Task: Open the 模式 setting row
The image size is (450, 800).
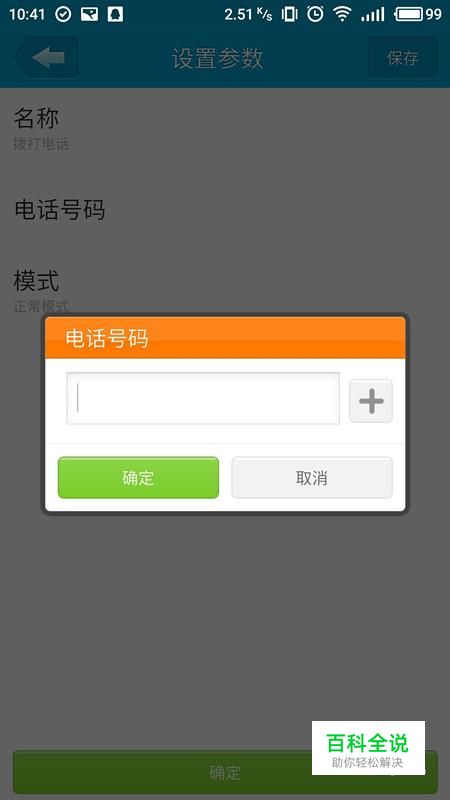Action: tap(225, 284)
